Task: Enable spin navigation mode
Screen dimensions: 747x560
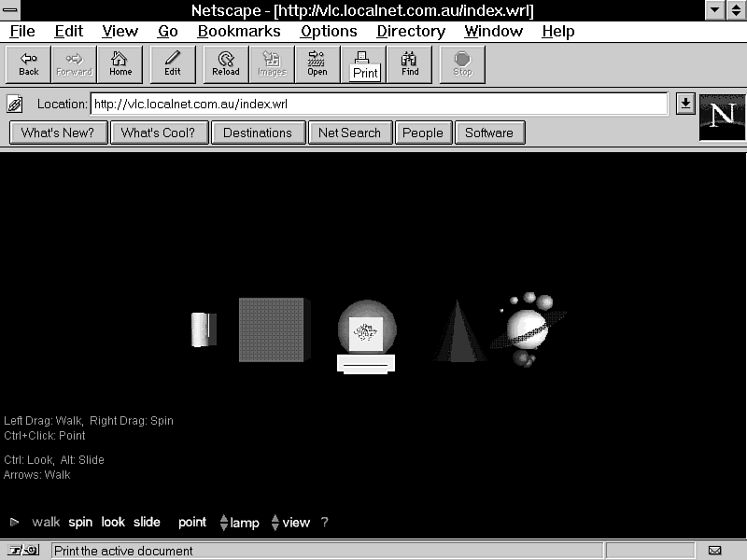Action: point(80,523)
